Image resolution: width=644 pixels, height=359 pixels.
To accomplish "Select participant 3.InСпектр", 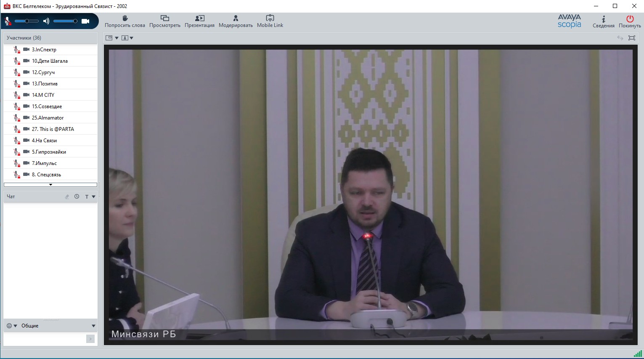I will pyautogui.click(x=50, y=50).
